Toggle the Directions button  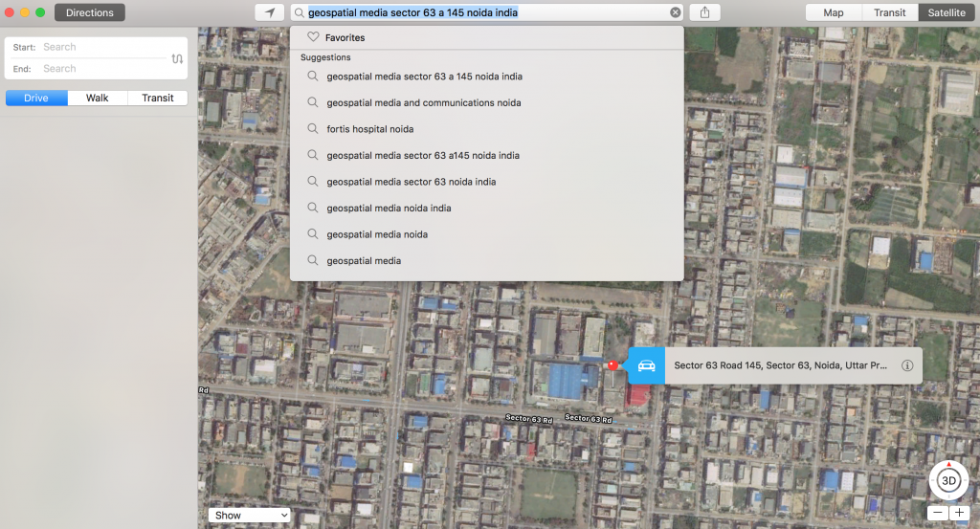tap(89, 12)
